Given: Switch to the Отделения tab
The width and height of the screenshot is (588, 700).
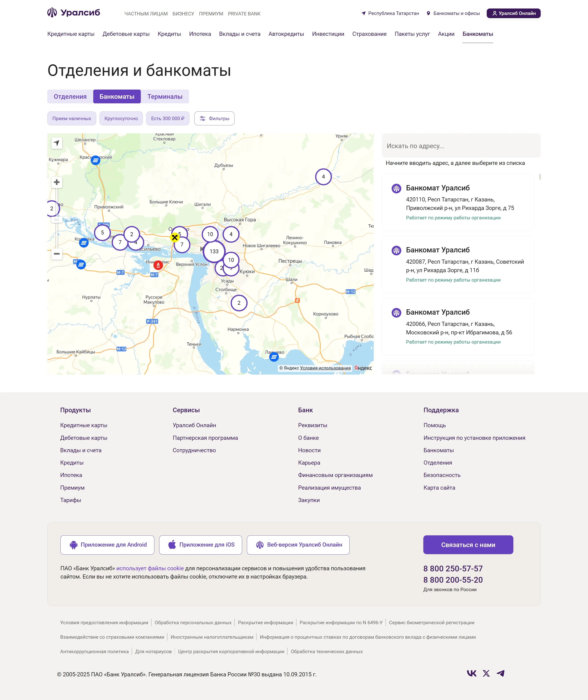Looking at the screenshot, I should pyautogui.click(x=70, y=96).
